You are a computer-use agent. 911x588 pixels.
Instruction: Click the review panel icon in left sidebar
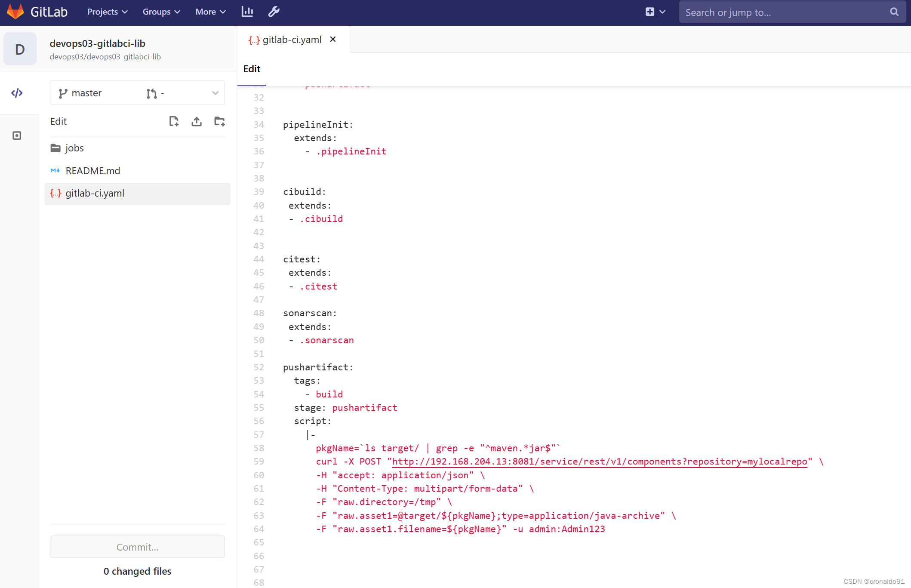17,135
